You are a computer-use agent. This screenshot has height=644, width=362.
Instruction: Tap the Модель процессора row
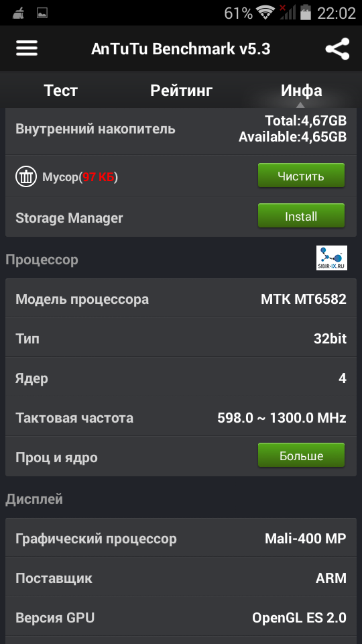coord(181,299)
